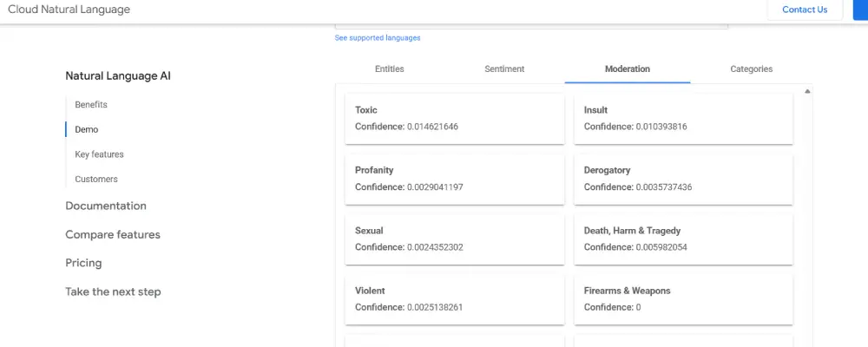Go to Take the next step
868x347 pixels.
tap(113, 292)
